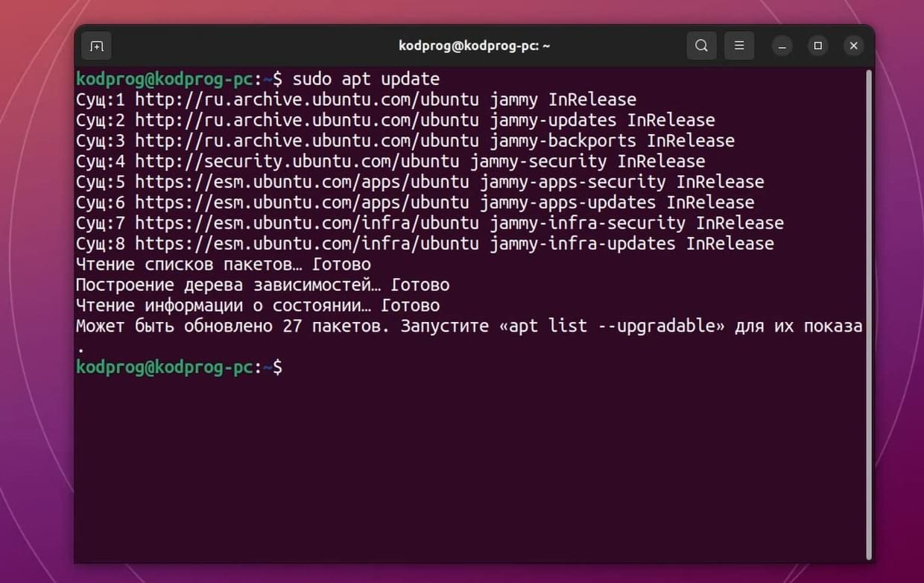924x583 pixels.
Task: Click the terminal vertical scrollbar
Action: 869,314
